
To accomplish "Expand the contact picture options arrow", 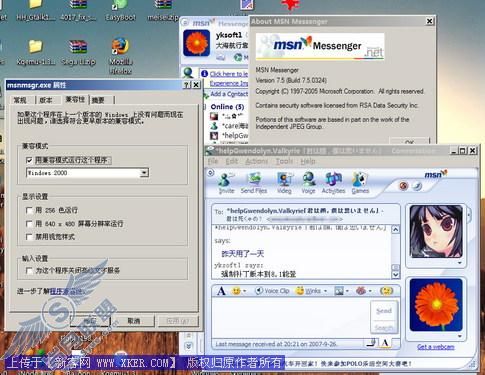I will click(460, 263).
